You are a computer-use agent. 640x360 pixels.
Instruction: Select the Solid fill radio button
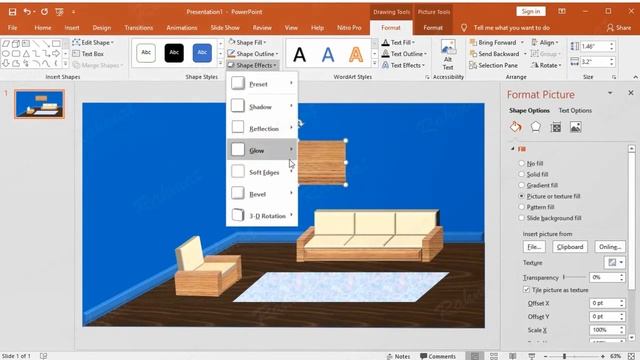point(521,174)
